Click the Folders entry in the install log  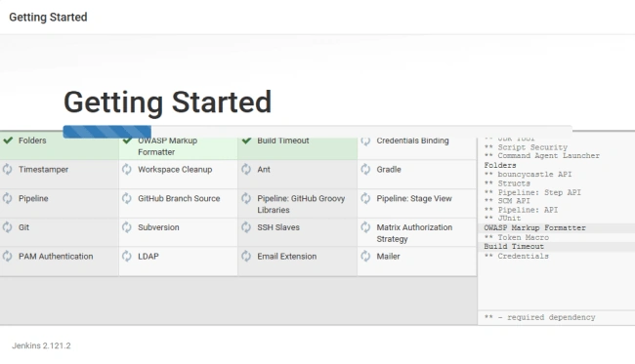[x=500, y=165]
